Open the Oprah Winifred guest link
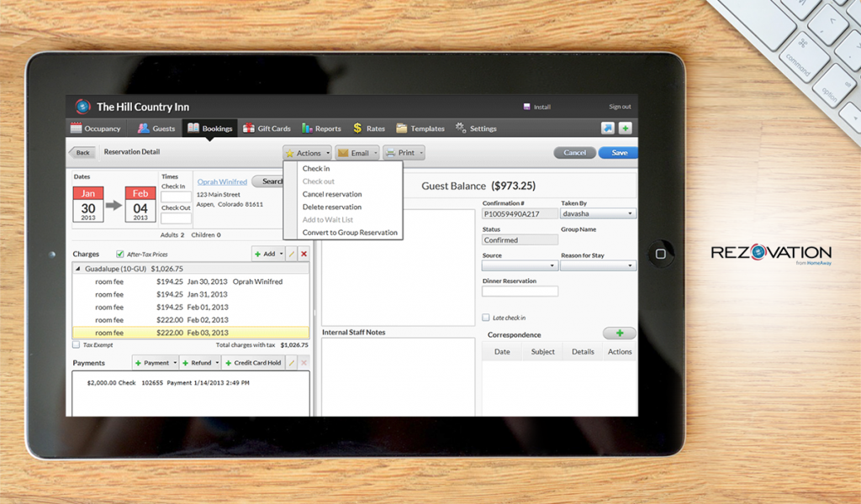This screenshot has width=861, height=504. [x=221, y=181]
